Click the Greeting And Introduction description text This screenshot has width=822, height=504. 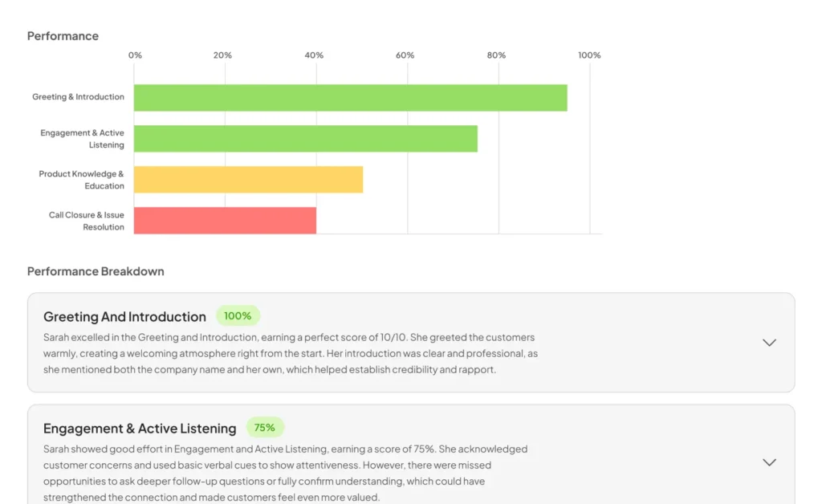tap(291, 353)
